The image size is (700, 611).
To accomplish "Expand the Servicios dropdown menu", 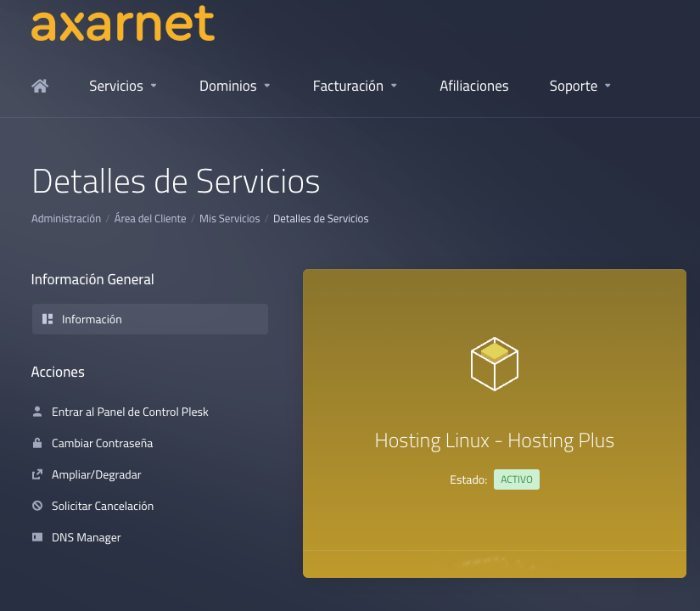I will tap(123, 86).
